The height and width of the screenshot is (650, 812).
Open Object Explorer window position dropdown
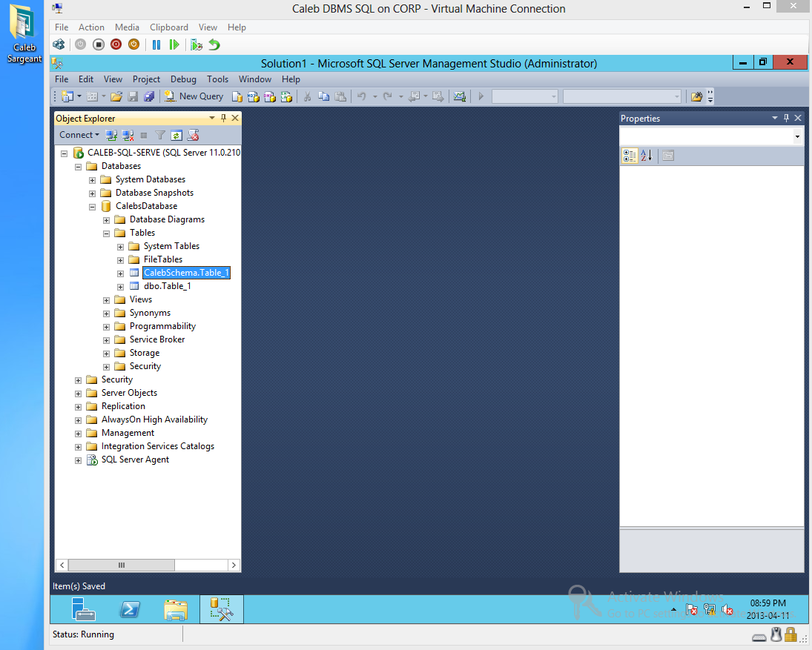[212, 118]
